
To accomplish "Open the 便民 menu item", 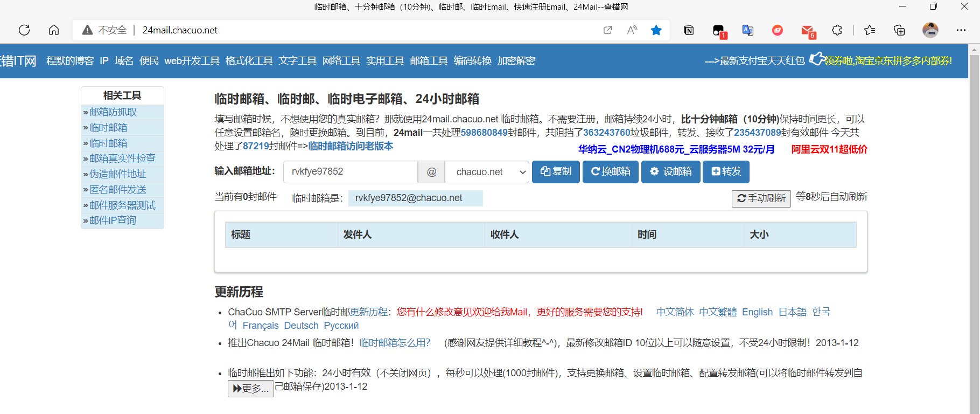I will coord(149,61).
